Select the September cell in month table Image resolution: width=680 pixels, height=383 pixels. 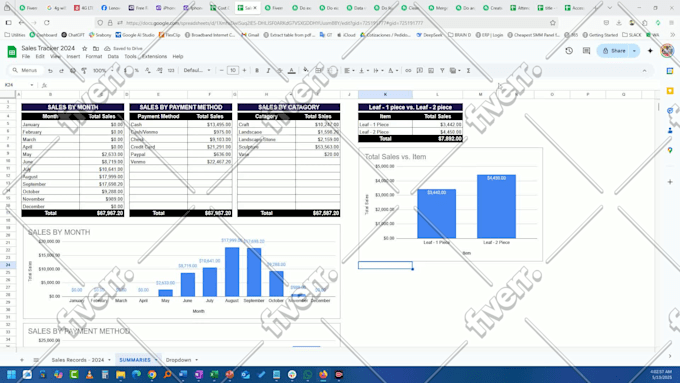50,184
